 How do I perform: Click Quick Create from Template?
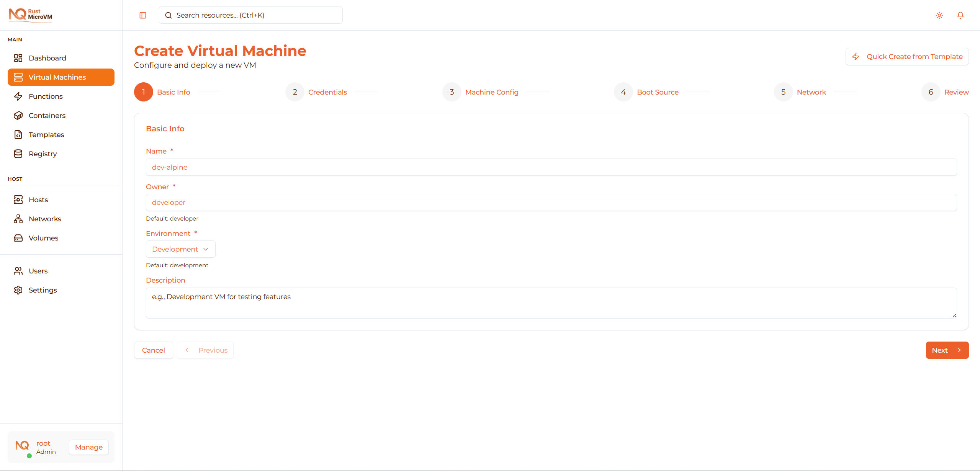pos(907,56)
